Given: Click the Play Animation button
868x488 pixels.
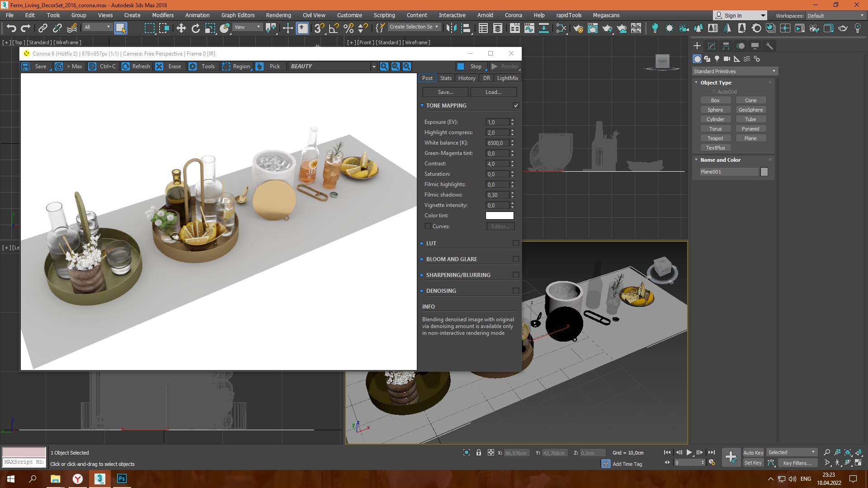Looking at the screenshot, I should (689, 452).
